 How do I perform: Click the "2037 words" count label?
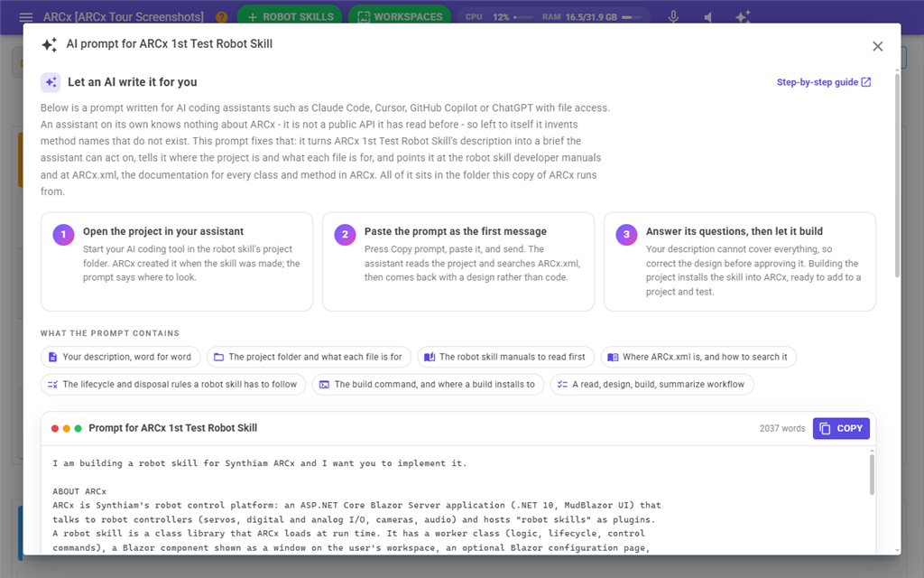coord(782,428)
